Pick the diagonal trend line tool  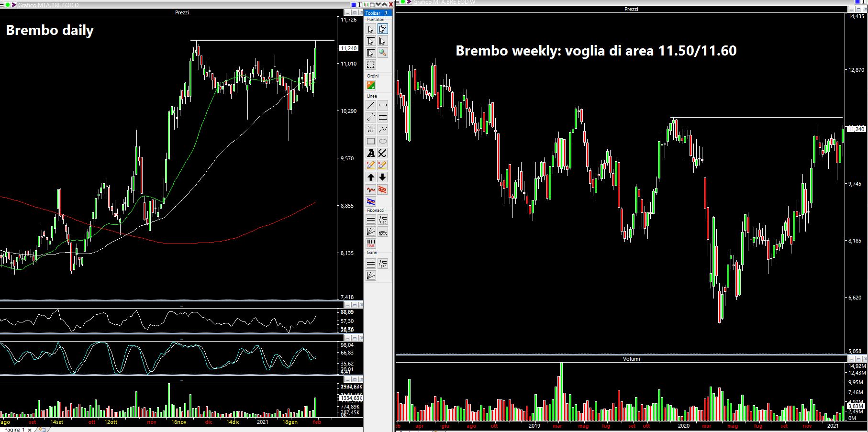(370, 106)
